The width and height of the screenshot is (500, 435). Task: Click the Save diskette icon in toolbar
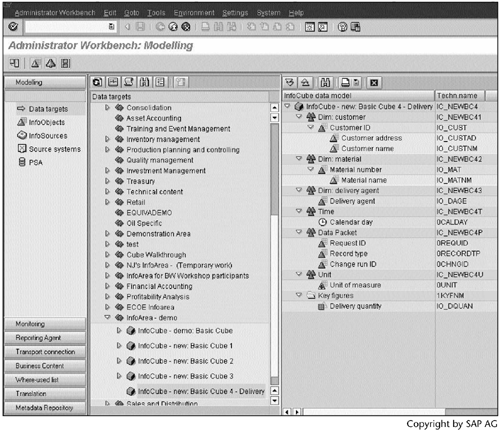pos(141,27)
